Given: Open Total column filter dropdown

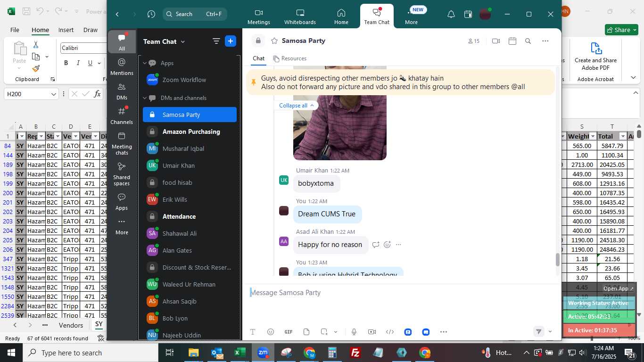Looking at the screenshot, I should (622, 136).
